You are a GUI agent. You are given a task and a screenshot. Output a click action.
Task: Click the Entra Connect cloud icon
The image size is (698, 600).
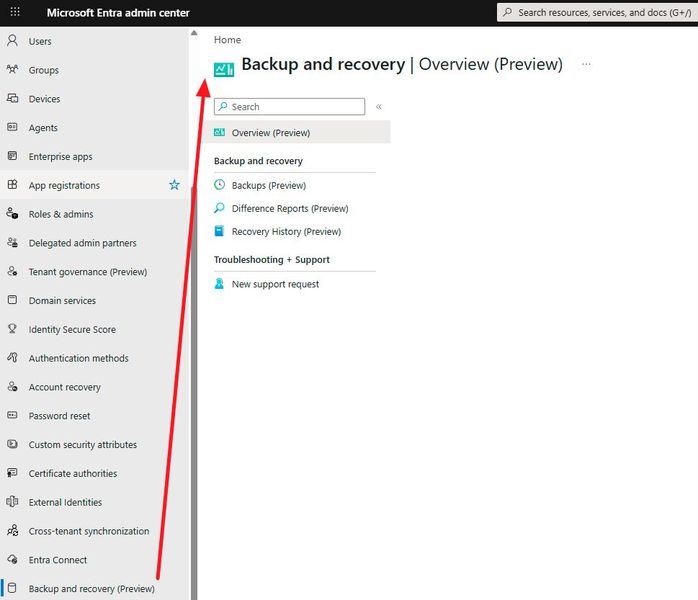coord(12,559)
